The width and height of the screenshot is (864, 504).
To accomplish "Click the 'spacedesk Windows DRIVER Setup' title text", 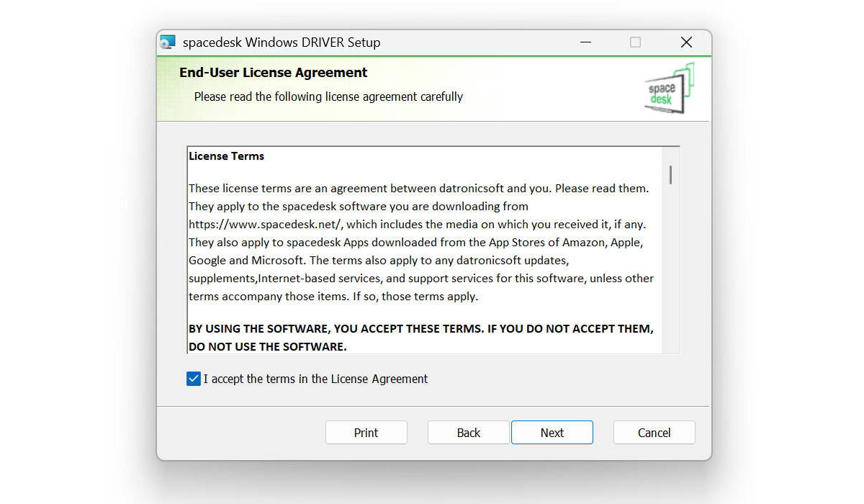I will (281, 42).
